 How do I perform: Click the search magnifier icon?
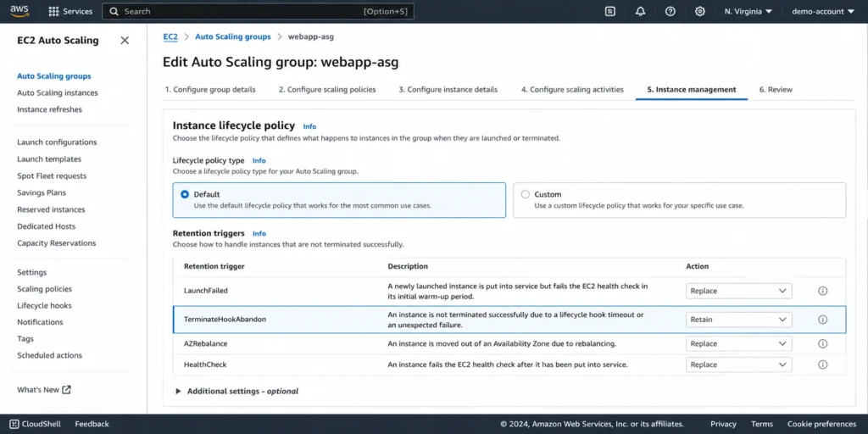click(114, 12)
